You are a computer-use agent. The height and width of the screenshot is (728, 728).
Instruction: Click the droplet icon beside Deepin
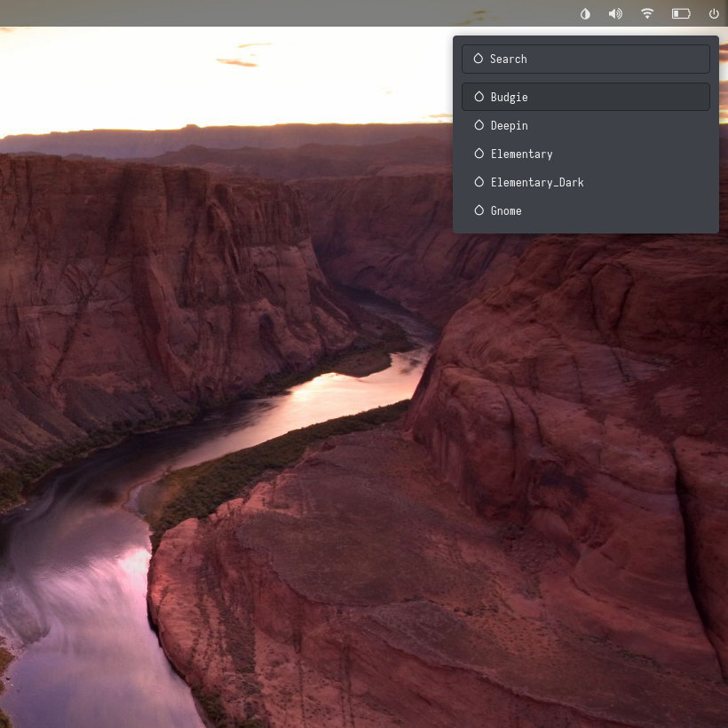pyautogui.click(x=479, y=125)
